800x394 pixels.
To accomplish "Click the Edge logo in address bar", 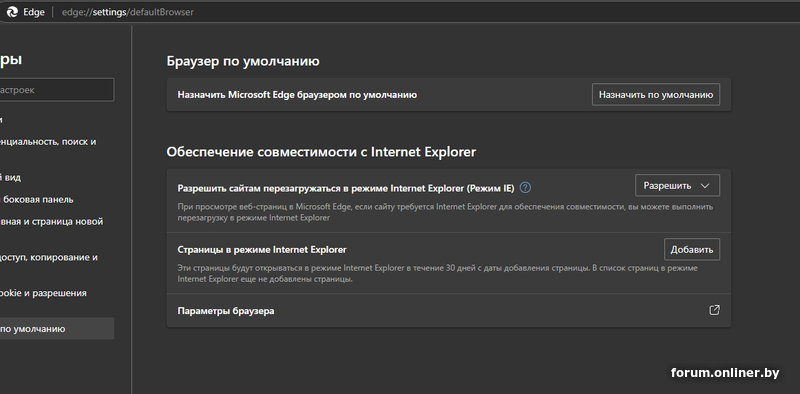I will [x=12, y=12].
